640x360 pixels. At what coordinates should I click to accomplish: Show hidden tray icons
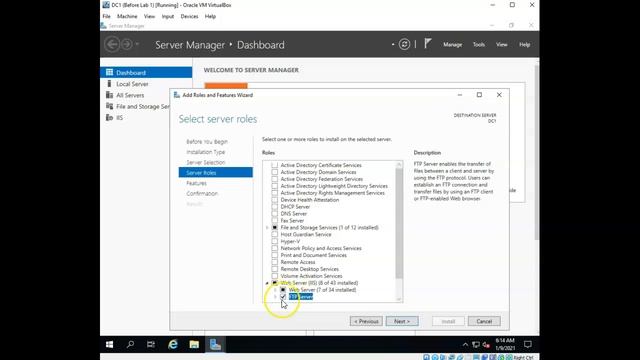click(x=465, y=344)
